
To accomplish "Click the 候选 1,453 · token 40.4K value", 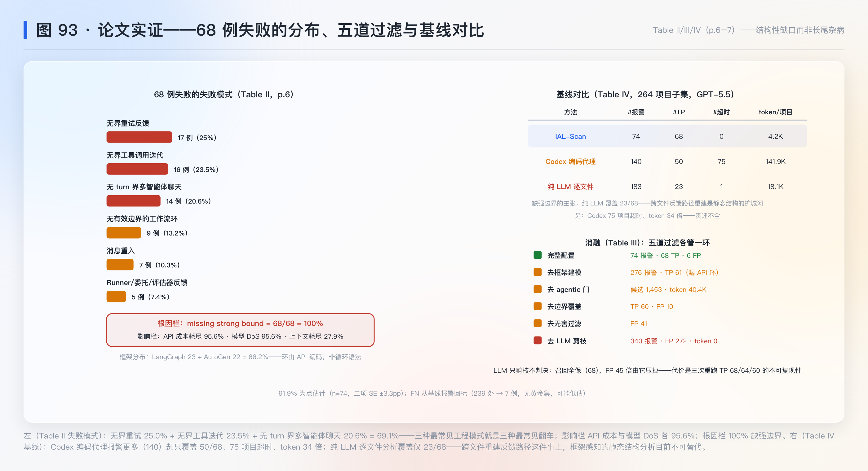I will click(668, 289).
